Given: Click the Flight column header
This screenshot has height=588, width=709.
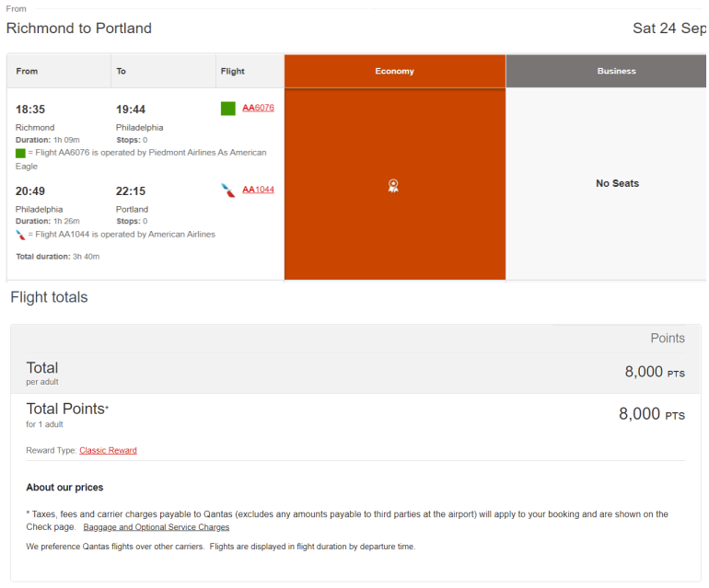Looking at the screenshot, I should (232, 71).
